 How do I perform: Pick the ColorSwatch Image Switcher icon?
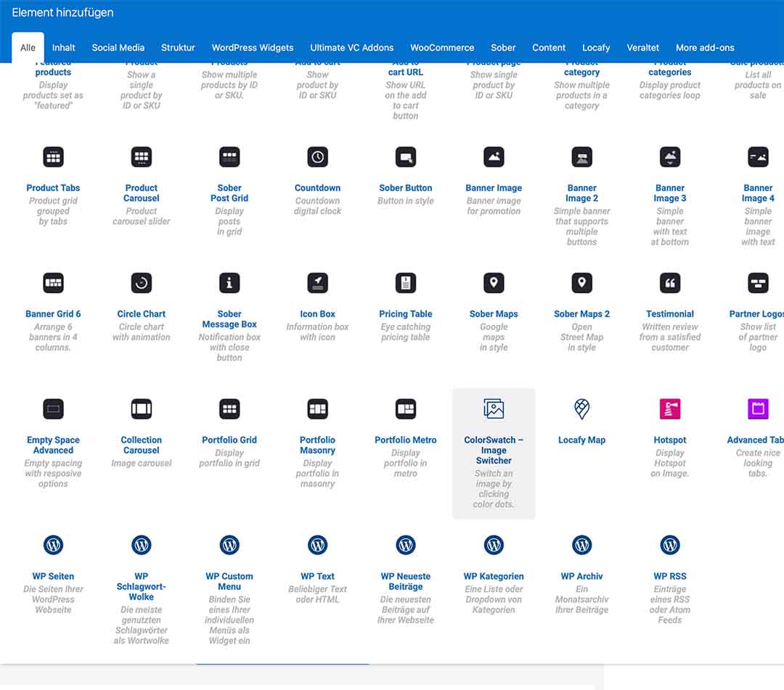click(494, 409)
